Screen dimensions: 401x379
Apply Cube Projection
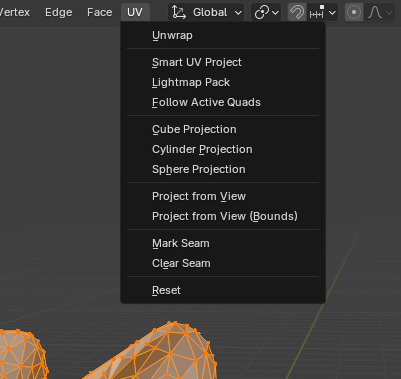[x=223, y=129]
